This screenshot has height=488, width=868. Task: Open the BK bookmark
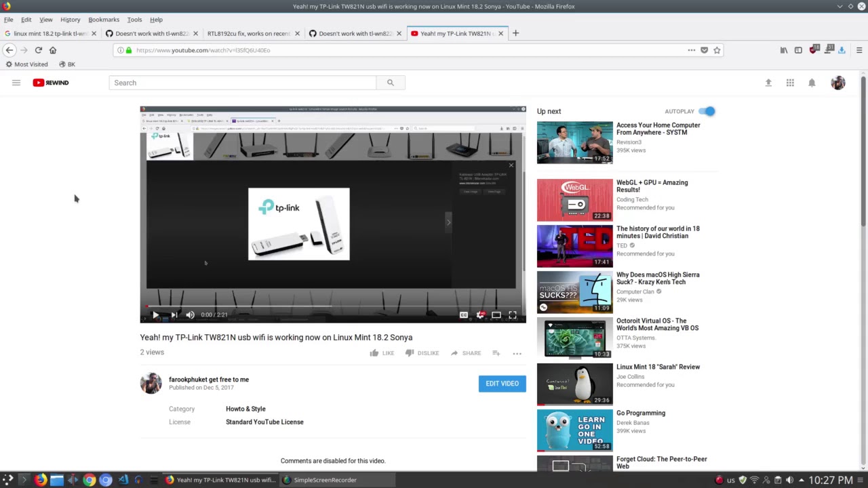[66, 64]
